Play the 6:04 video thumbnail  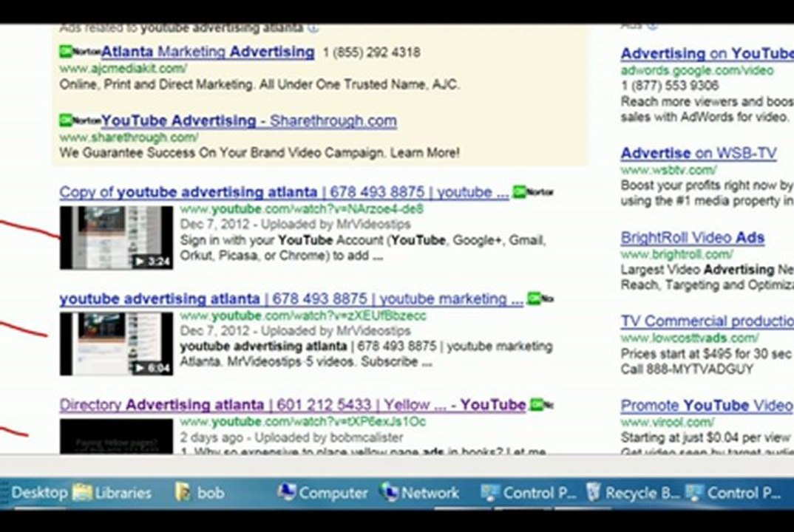[x=117, y=344]
